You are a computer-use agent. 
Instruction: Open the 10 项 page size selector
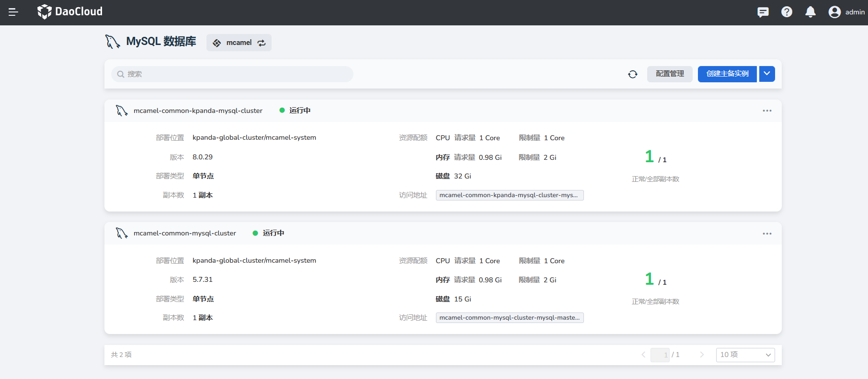click(x=745, y=355)
